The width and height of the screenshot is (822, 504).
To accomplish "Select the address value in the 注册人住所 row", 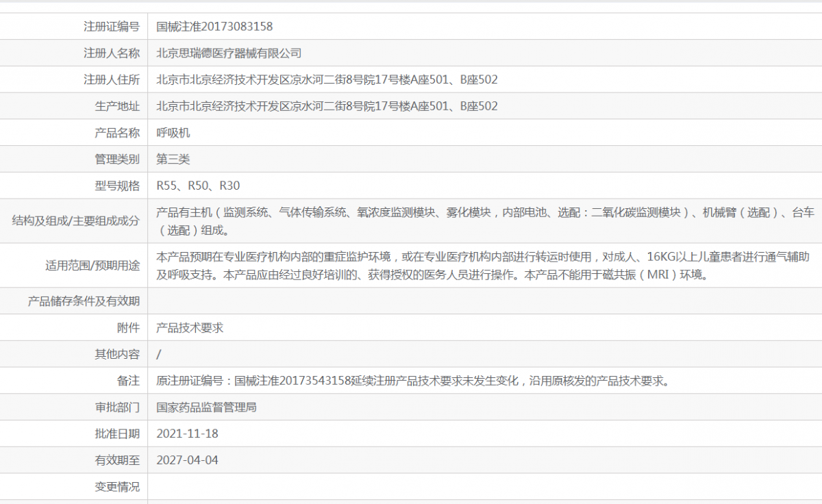I will [327, 80].
